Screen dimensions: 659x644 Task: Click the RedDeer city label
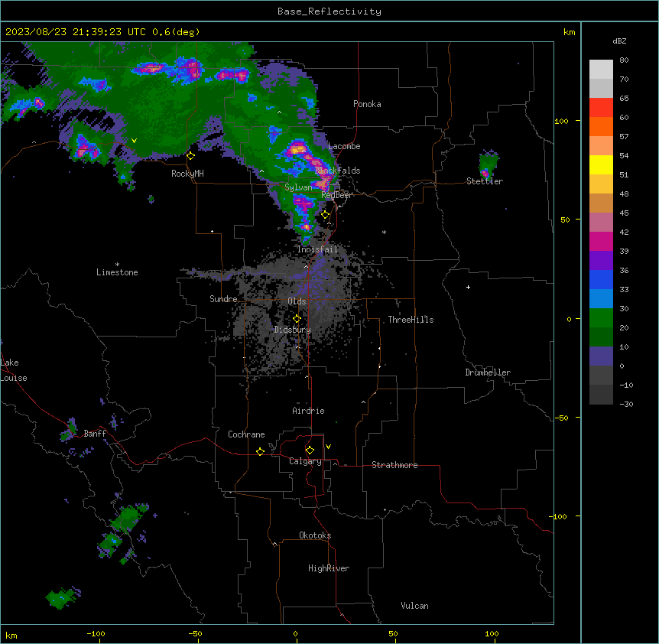click(337, 195)
